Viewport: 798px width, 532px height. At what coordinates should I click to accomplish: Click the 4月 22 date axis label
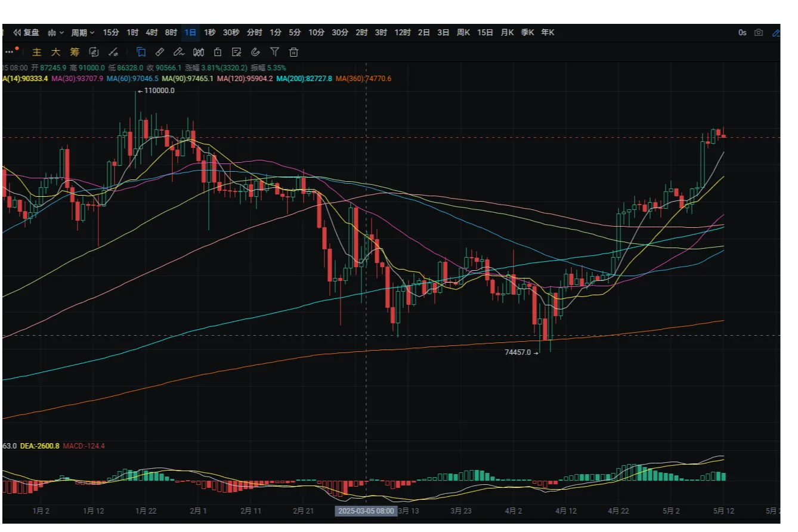click(618, 511)
